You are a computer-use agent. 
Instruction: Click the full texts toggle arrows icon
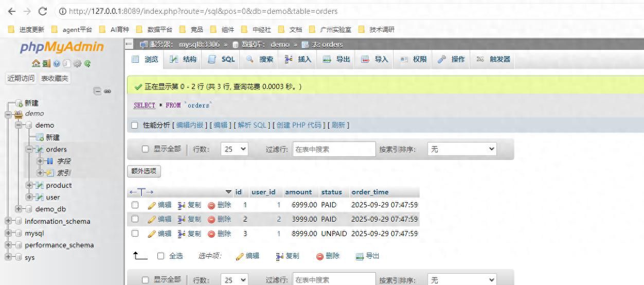pos(141,192)
